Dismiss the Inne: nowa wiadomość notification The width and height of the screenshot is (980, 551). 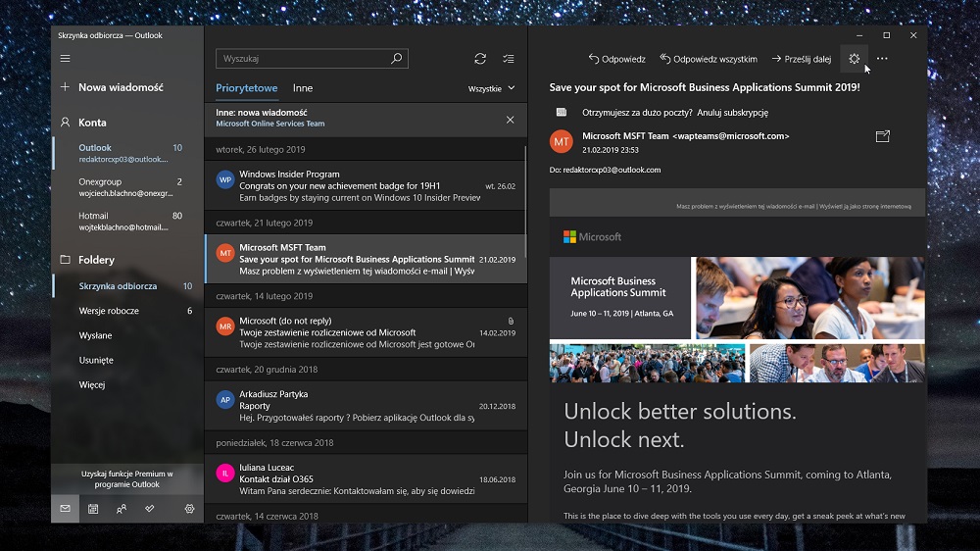point(510,120)
